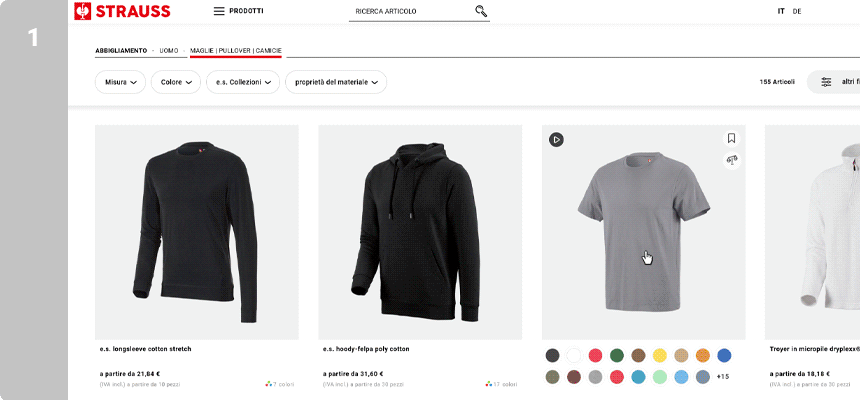Open the black hoody-felpa product image

[420, 232]
